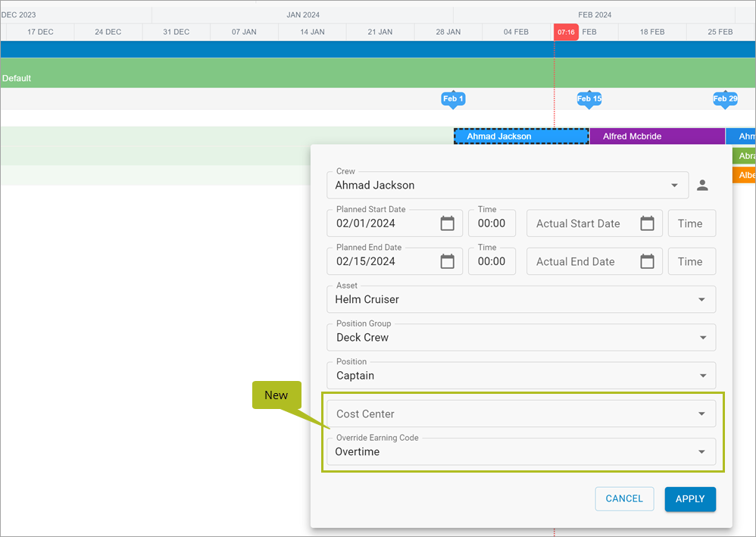Select the Feb 15 timeline marker
Viewport: 756px width, 537px height.
click(589, 98)
